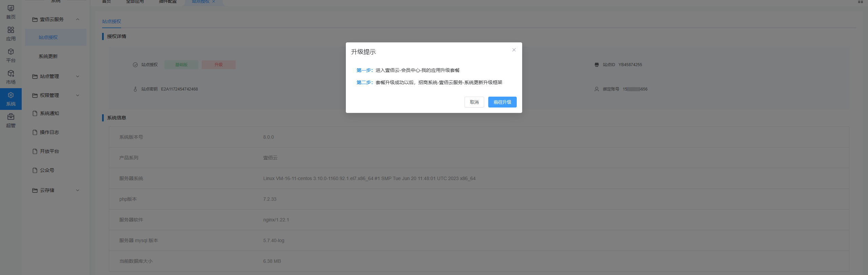
Task: Click system version value 8.0.0
Action: click(x=269, y=137)
